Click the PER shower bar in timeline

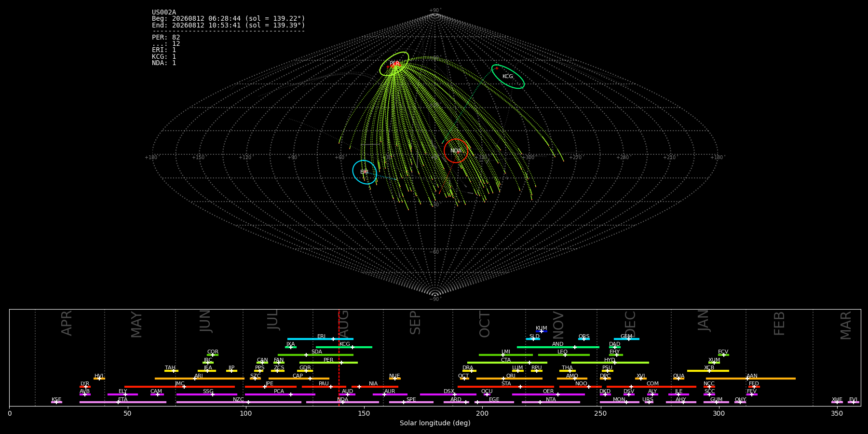(328, 363)
